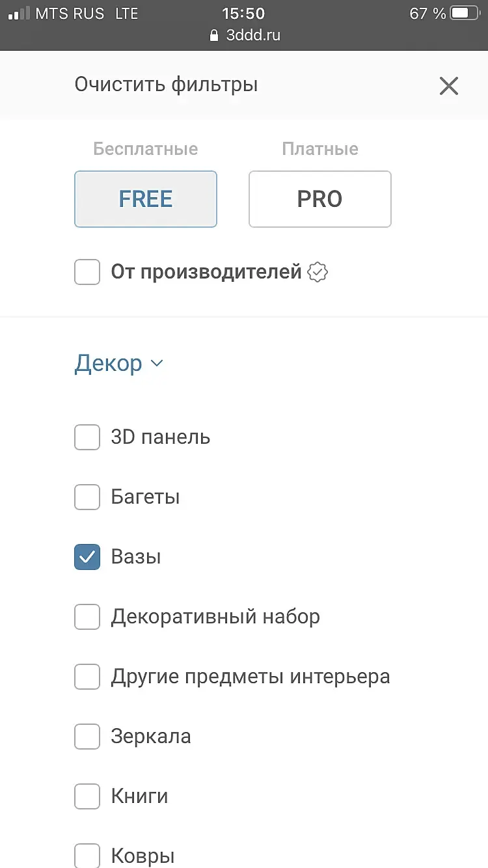Close the filters panel with X
This screenshot has height=868, width=488.
(449, 85)
